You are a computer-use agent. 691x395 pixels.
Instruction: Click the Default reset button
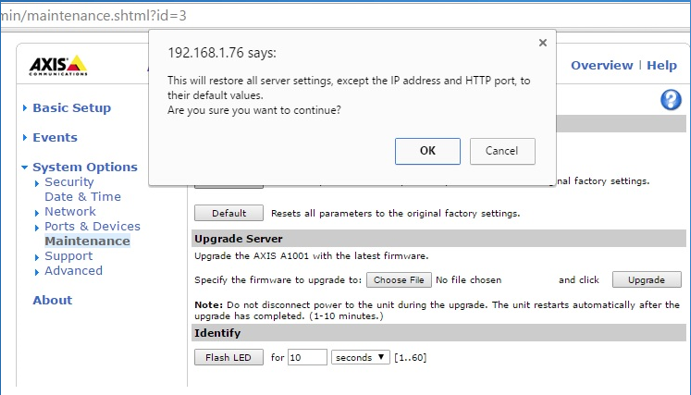point(229,213)
